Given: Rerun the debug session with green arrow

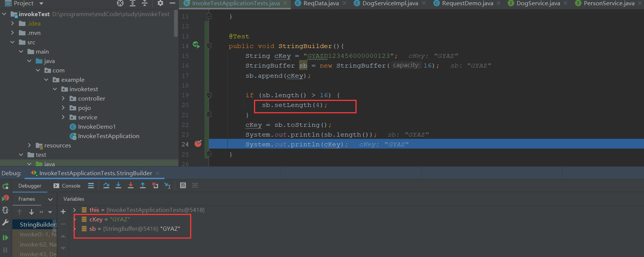Looking at the screenshot, I should pos(5,186).
